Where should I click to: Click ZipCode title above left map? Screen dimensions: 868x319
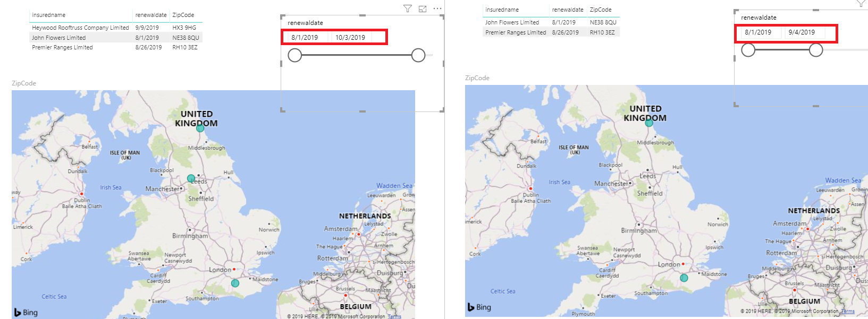point(24,83)
